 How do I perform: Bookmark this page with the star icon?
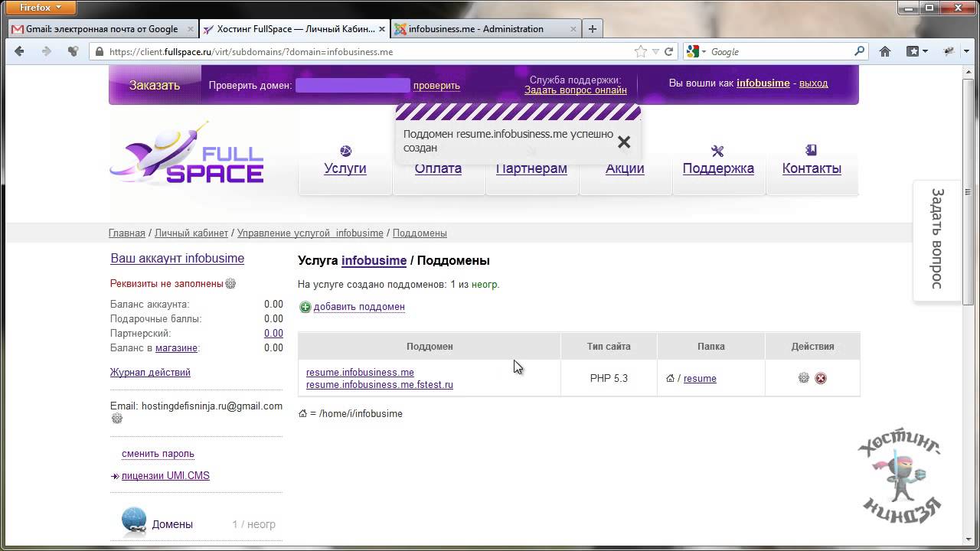(x=641, y=51)
